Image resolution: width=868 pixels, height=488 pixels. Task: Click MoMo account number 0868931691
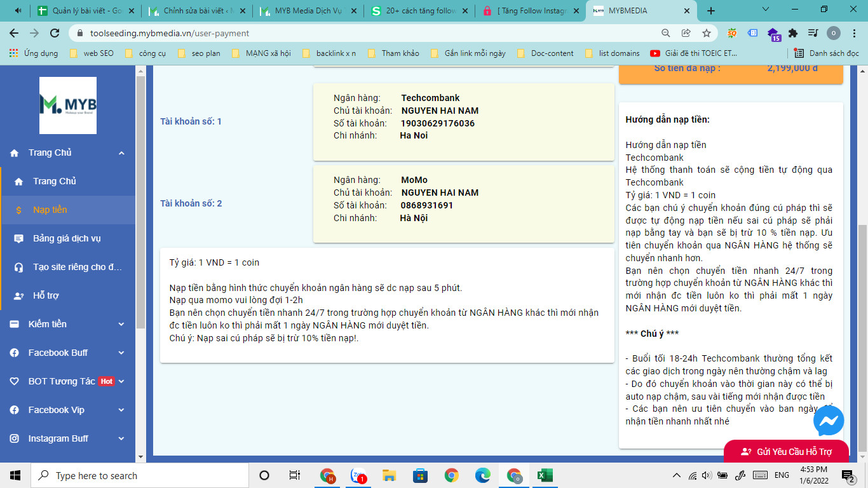tap(427, 205)
